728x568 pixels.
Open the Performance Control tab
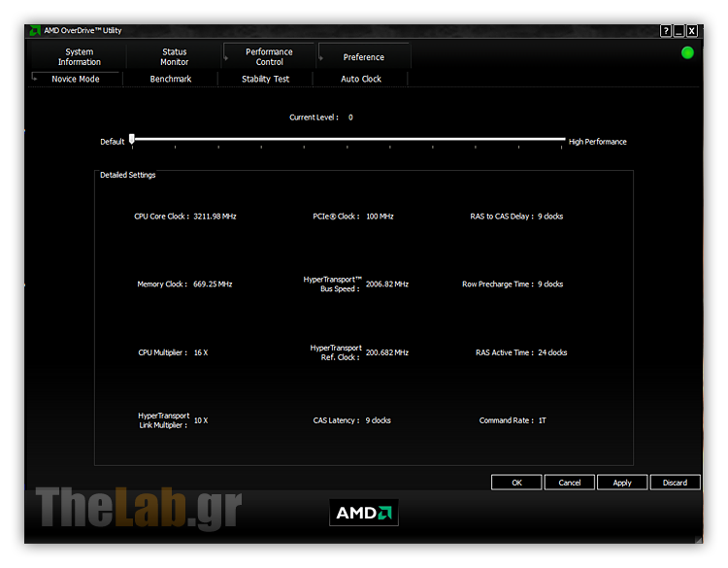269,56
